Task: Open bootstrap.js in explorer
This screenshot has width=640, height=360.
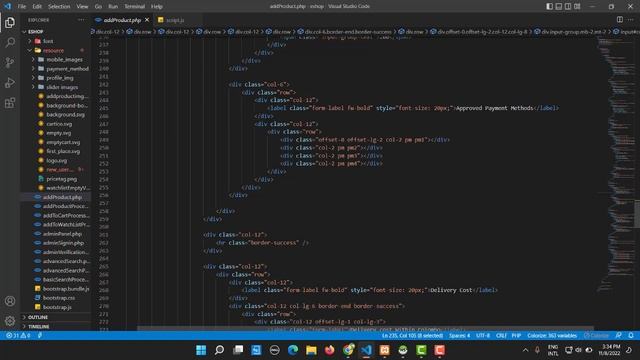Action: (56, 307)
